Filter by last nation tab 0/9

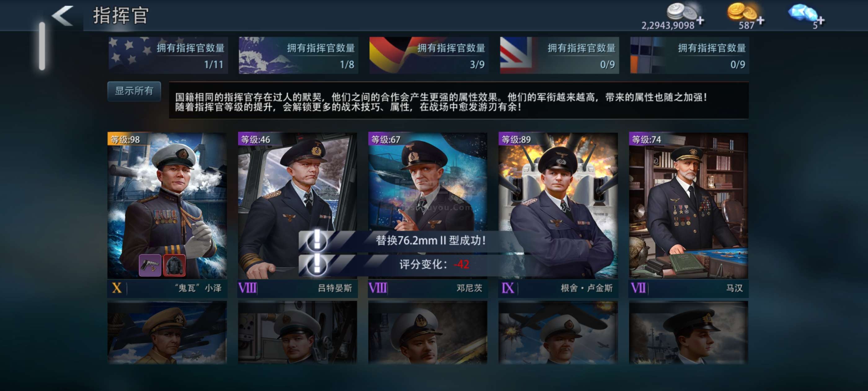(689, 55)
